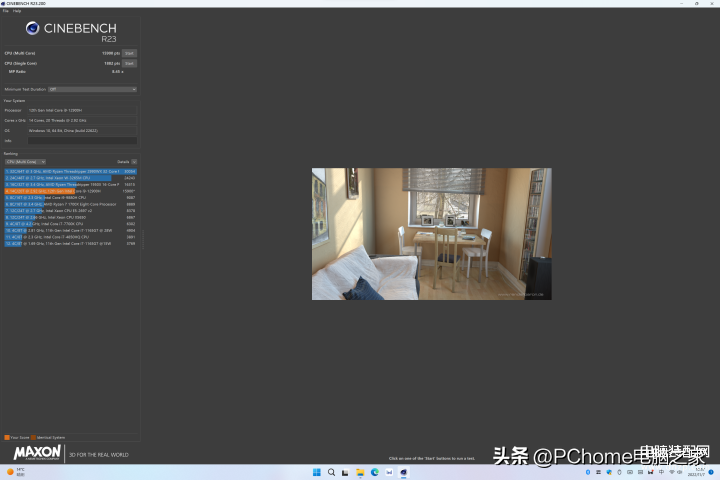The height and width of the screenshot is (480, 720).
Task: Open the notification center badge
Action: [x=711, y=472]
